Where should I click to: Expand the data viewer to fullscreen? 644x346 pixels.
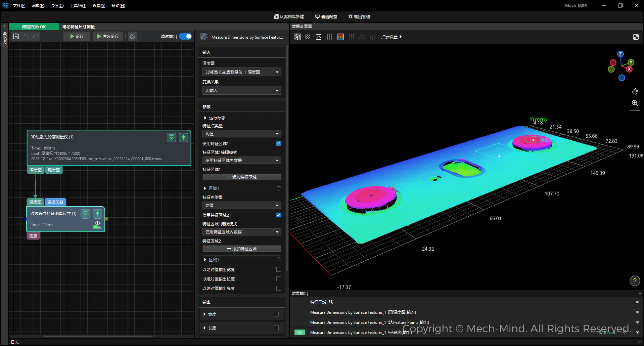636,37
